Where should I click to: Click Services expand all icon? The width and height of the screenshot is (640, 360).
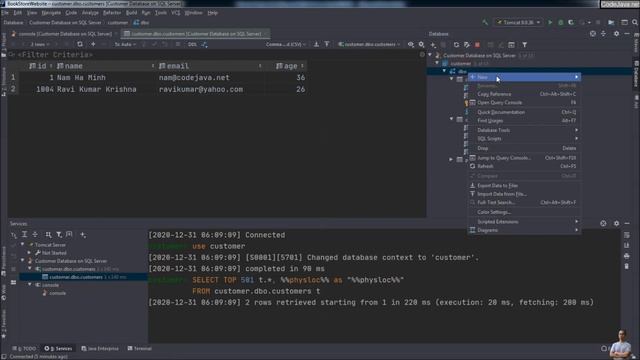click(x=24, y=235)
